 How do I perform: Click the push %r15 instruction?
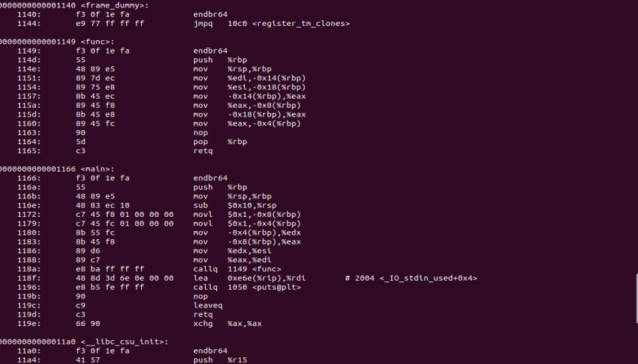tap(220, 360)
